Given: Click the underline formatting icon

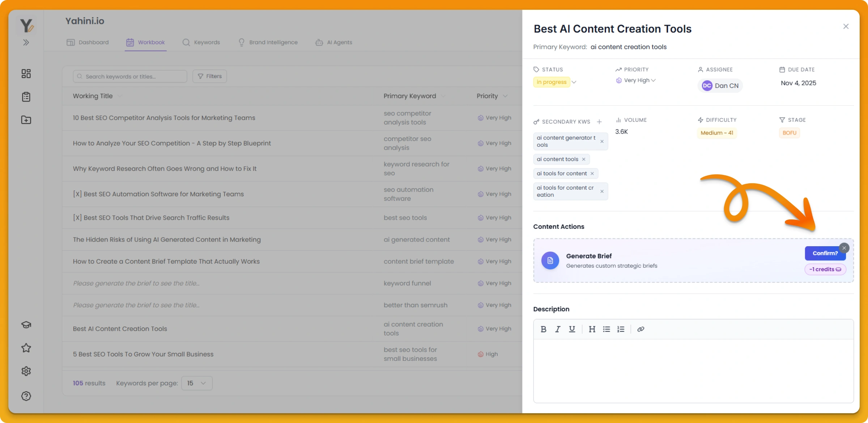Looking at the screenshot, I should (572, 329).
